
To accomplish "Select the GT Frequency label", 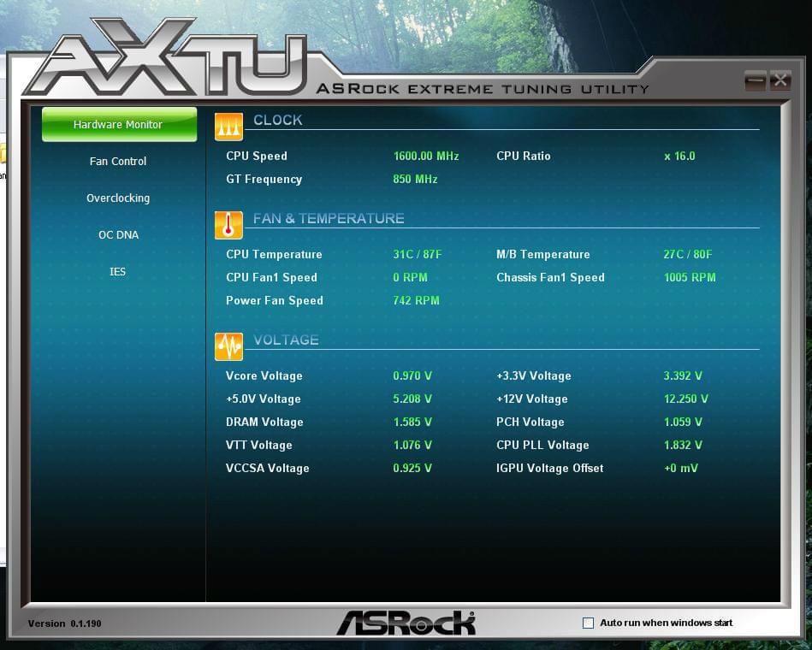I will (264, 179).
